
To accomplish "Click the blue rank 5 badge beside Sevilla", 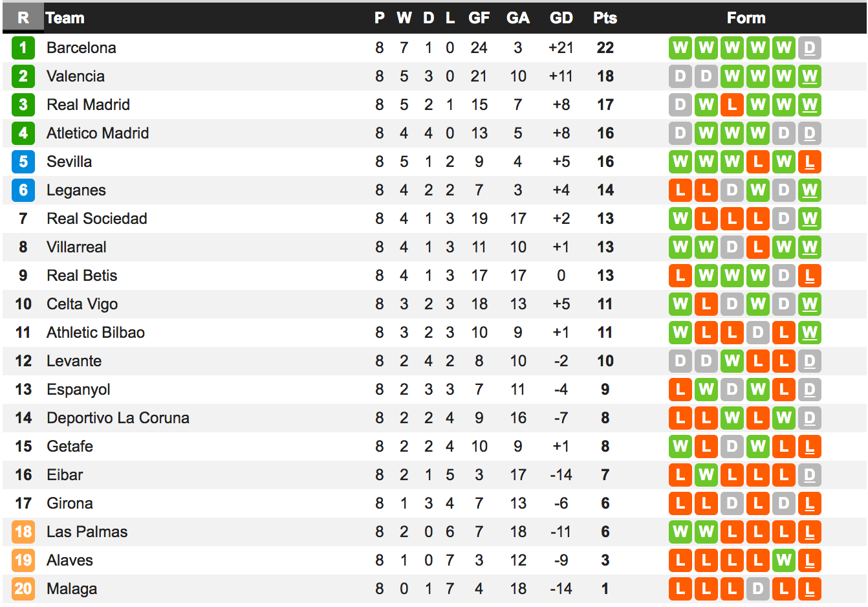I will pyautogui.click(x=23, y=162).
